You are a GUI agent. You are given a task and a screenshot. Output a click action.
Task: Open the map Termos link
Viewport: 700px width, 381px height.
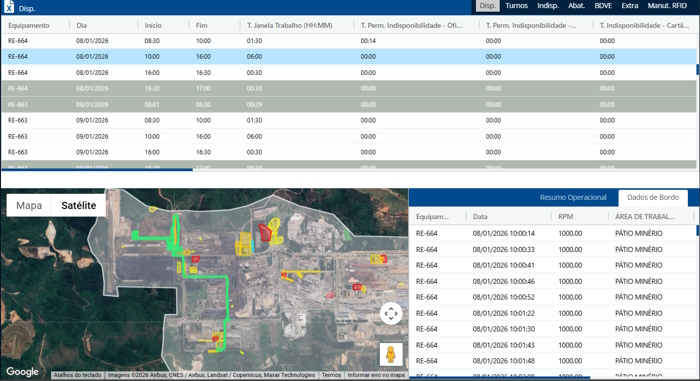[x=331, y=375]
